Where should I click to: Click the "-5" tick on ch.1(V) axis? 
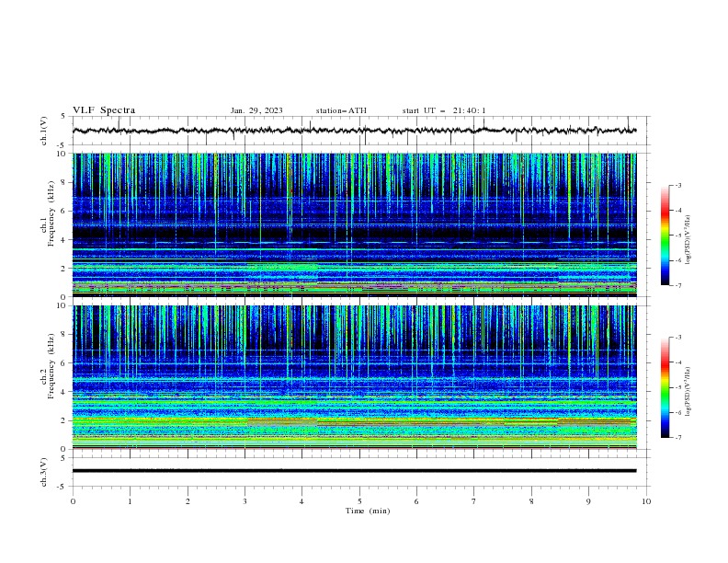(63, 145)
